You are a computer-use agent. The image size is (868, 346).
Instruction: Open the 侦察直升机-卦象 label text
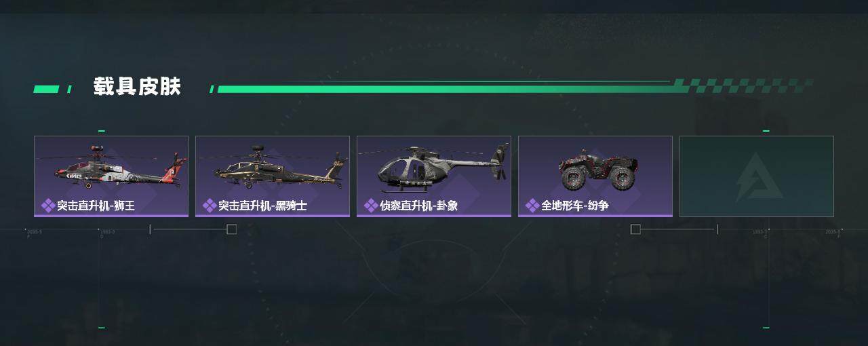[x=419, y=205]
